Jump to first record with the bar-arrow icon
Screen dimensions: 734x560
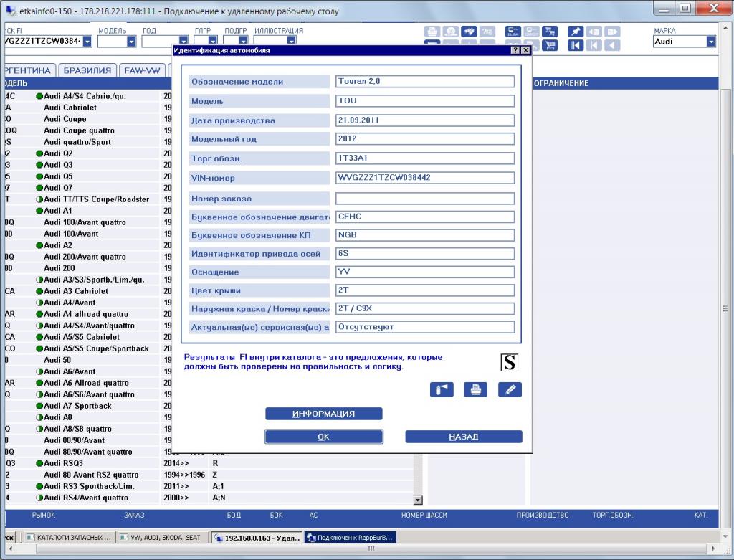(576, 45)
